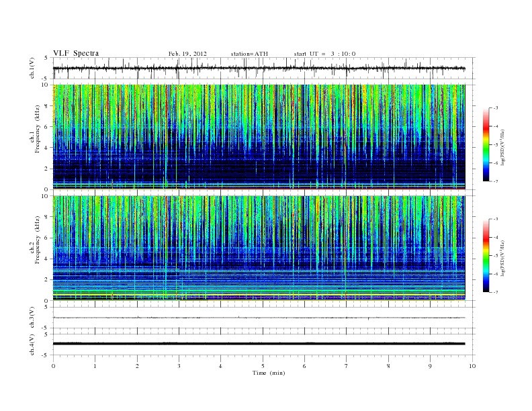Click the "station=ATH" header label
This screenshot has height=411, width=532.
tap(249, 54)
